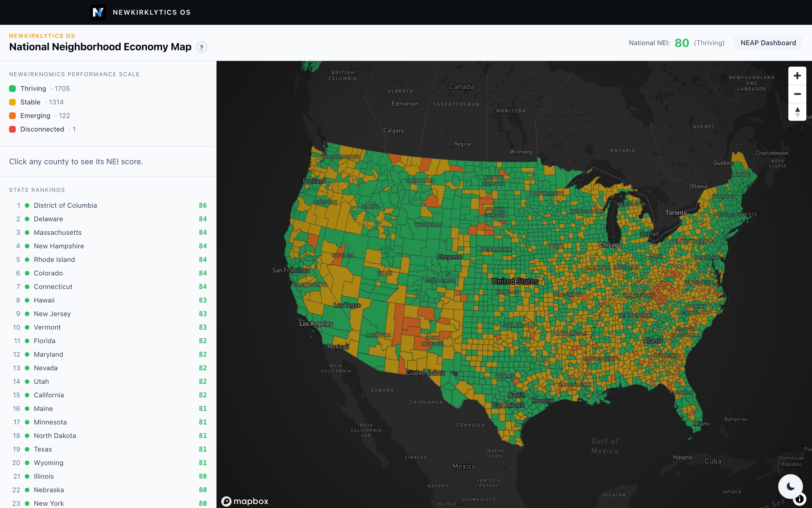Click the National Neighborhood Economy Map heading
Image resolution: width=812 pixels, height=508 pixels.
(100, 47)
